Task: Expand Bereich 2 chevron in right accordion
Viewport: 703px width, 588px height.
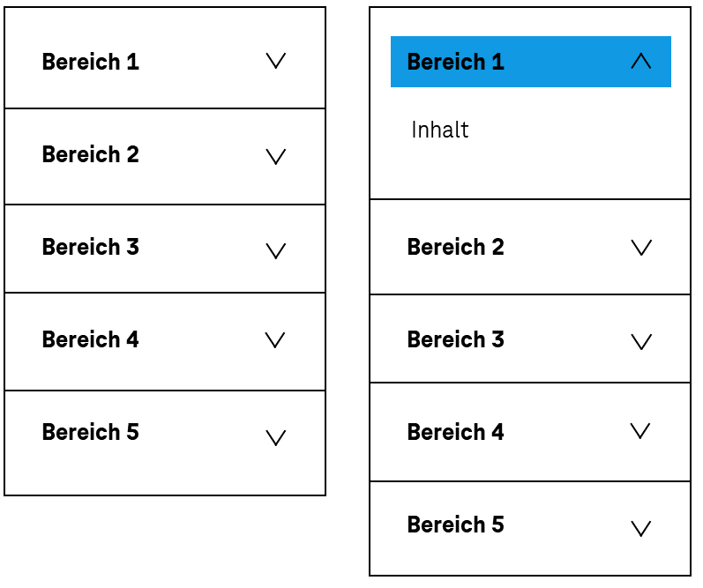Action: (x=641, y=248)
